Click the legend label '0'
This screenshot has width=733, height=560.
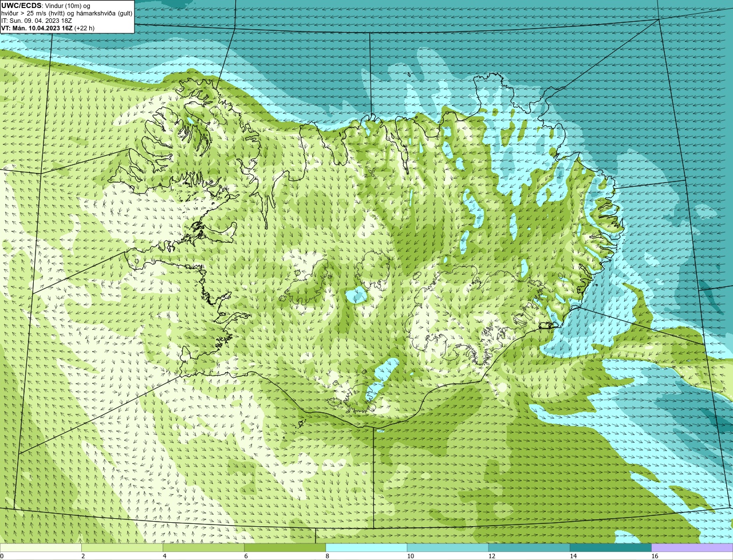pyautogui.click(x=2, y=556)
